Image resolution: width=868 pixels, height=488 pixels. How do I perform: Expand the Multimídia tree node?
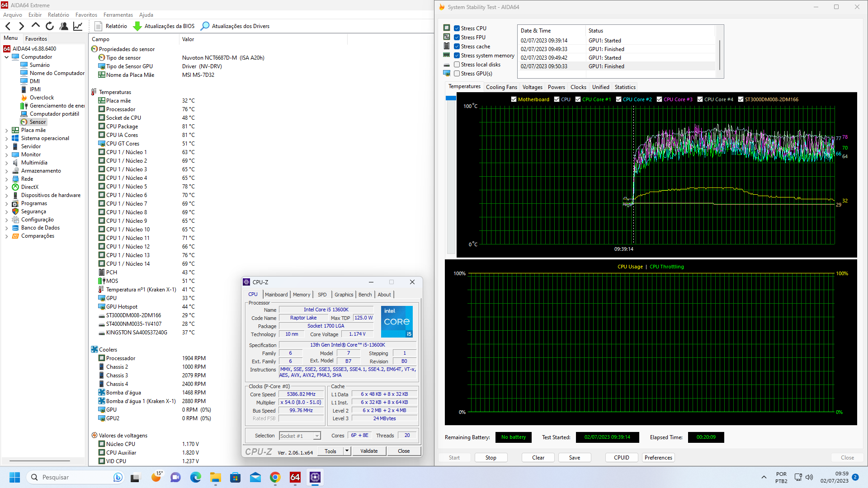pyautogui.click(x=7, y=163)
